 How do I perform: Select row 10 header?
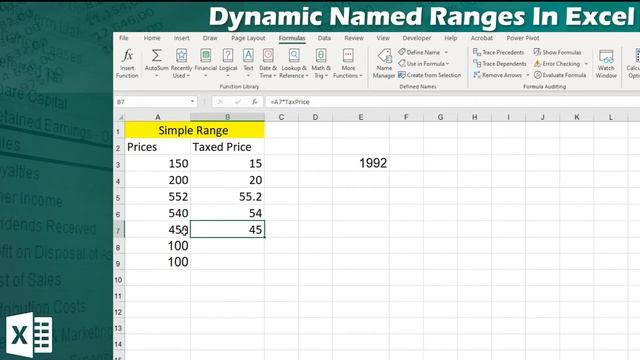coord(118,280)
